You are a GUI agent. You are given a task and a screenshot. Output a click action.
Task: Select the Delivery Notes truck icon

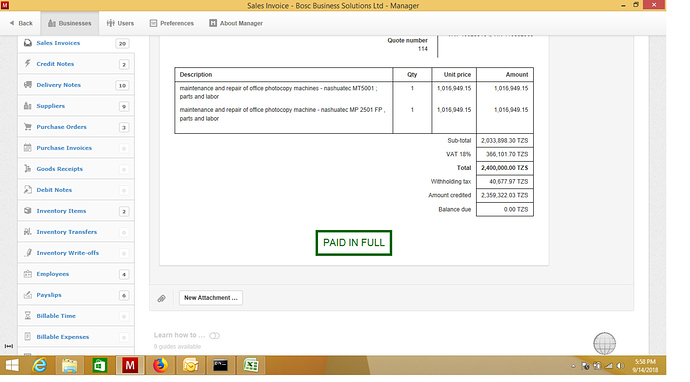(x=28, y=84)
